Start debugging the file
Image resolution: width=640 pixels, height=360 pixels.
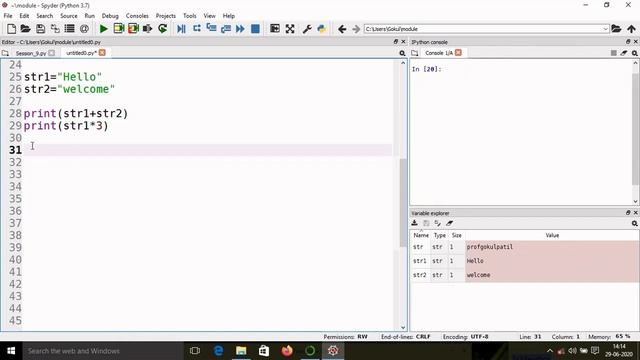[181, 29]
